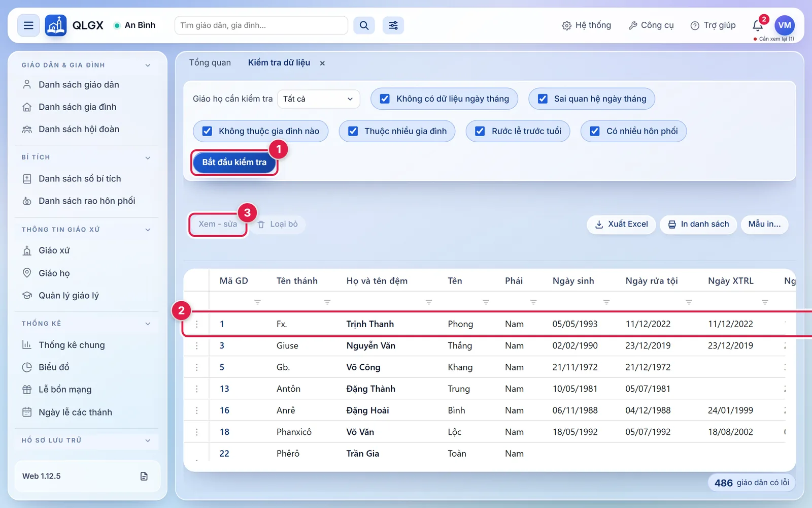Click filter icon under Tên thánh column

tap(327, 302)
